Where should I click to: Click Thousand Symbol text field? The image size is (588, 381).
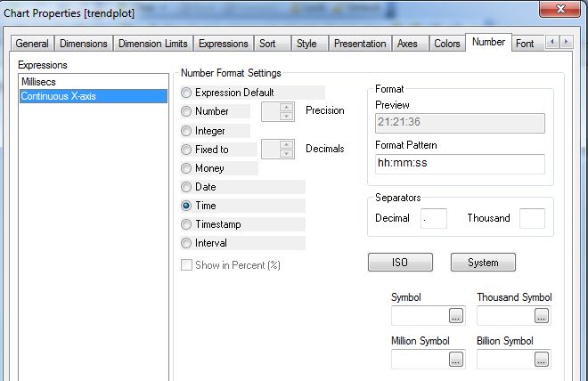[x=505, y=316]
